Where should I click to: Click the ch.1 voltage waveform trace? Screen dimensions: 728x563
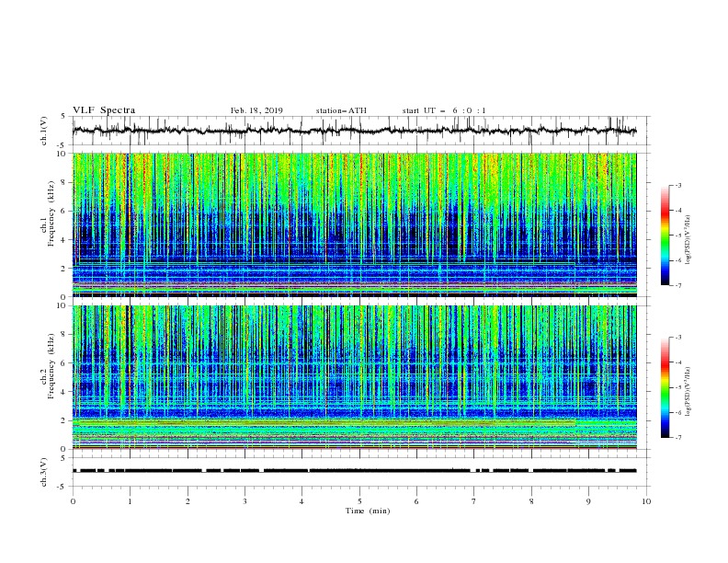coord(355,131)
